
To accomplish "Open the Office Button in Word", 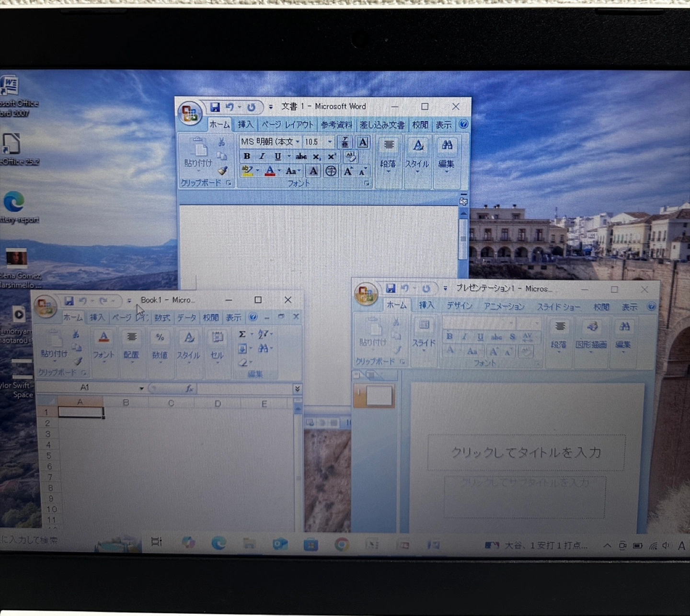I will [190, 113].
